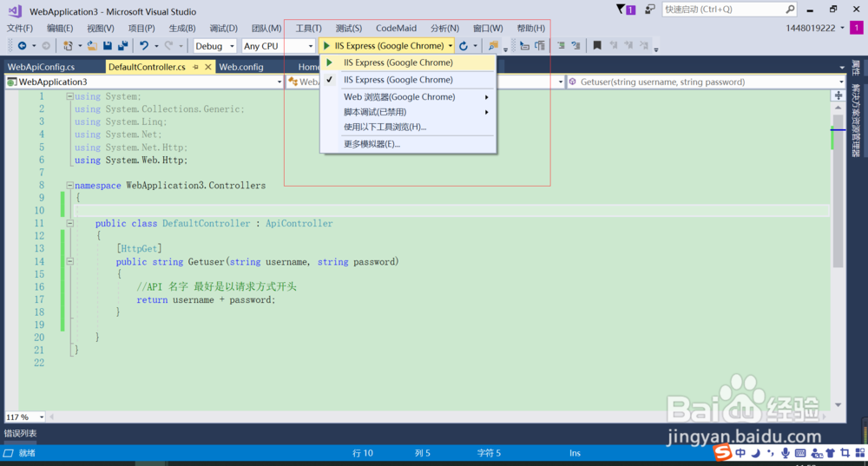Viewport: 868px width, 466px height.
Task: Click the split editor icon above scrollbar
Action: click(838, 95)
